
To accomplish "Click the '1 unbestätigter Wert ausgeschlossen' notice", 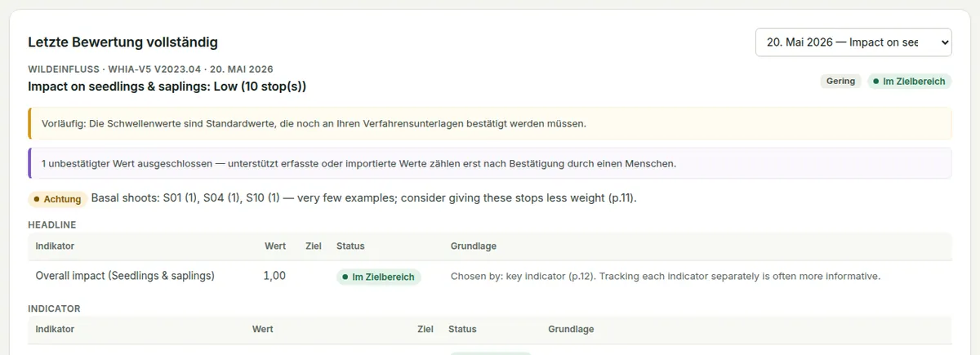I will click(490, 163).
